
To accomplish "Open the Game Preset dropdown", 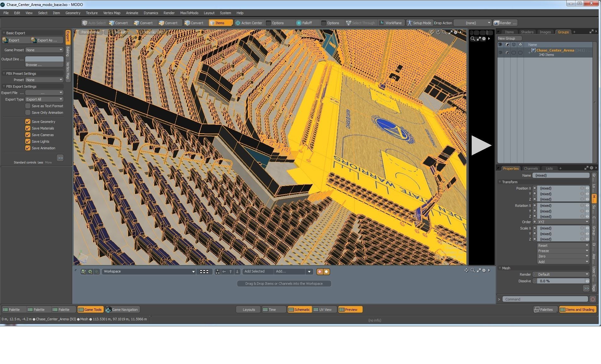I will point(44,50).
